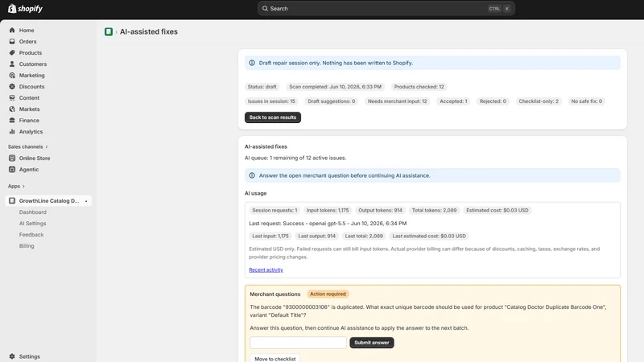Click the Draft suggestions: 0 badge

point(332,101)
